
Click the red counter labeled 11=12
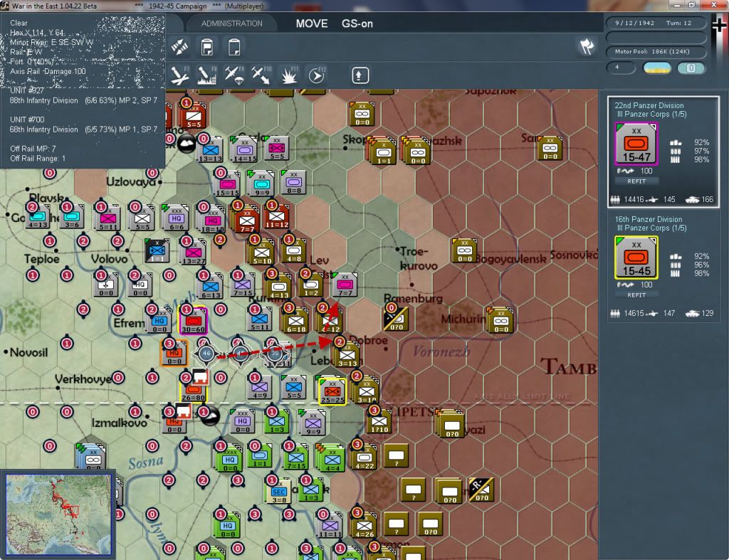click(277, 216)
